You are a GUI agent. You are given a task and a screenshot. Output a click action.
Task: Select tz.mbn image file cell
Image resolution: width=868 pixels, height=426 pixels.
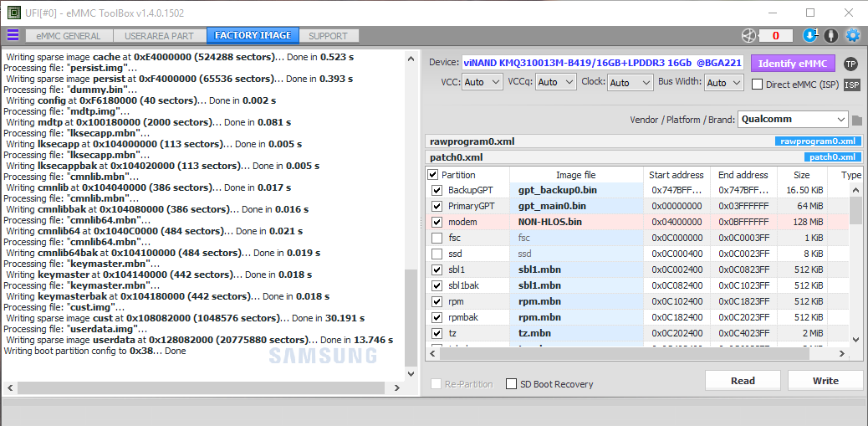[x=576, y=333]
